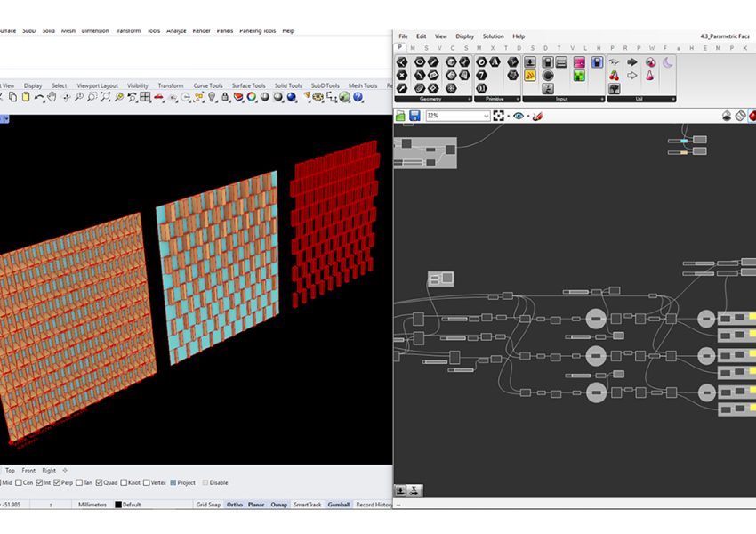This screenshot has height=534, width=756.
Task: Open the canvas zoom percentage dropdown
Action: (486, 116)
